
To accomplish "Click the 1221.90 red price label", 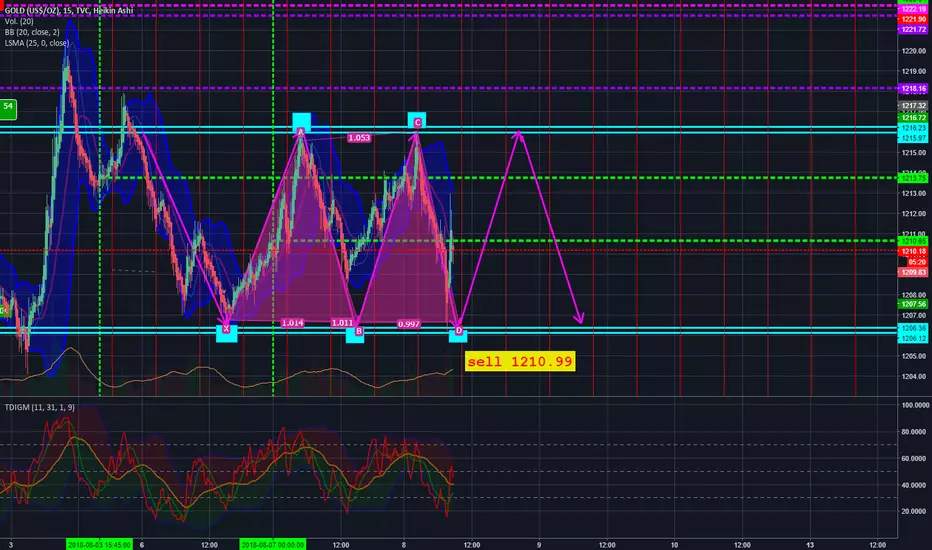I will (913, 20).
